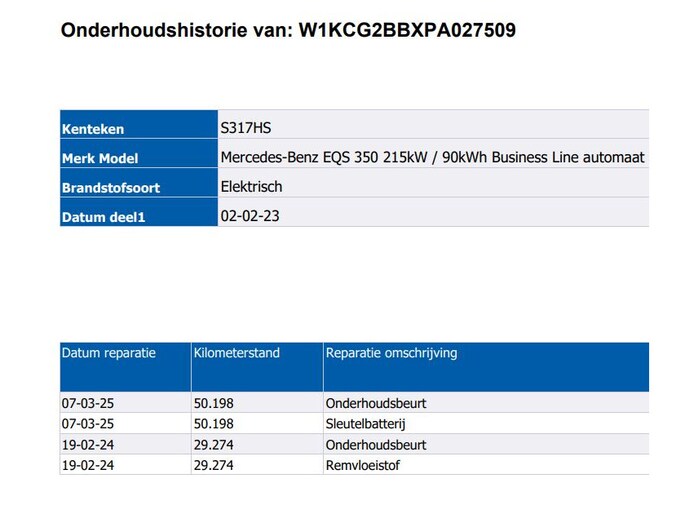The width and height of the screenshot is (685, 514).
Task: Click the license plate value S317HS
Action: pos(246,128)
